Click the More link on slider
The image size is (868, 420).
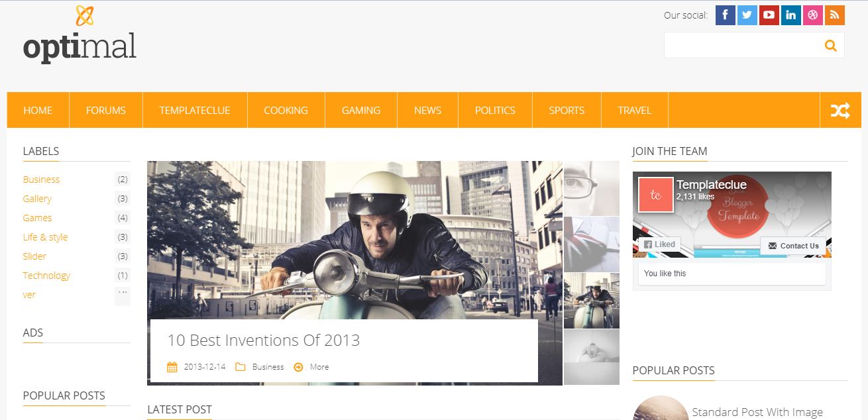pyautogui.click(x=319, y=367)
